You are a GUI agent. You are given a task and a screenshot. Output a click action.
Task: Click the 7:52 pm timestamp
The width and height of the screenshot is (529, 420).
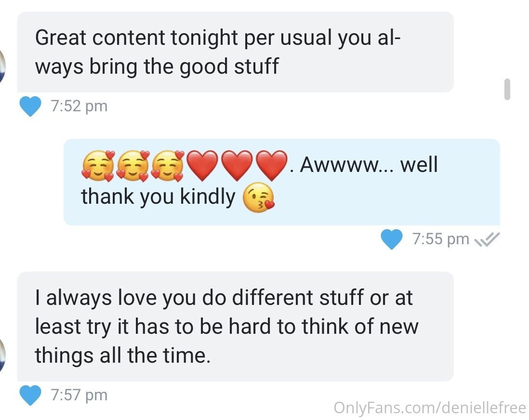tap(79, 106)
